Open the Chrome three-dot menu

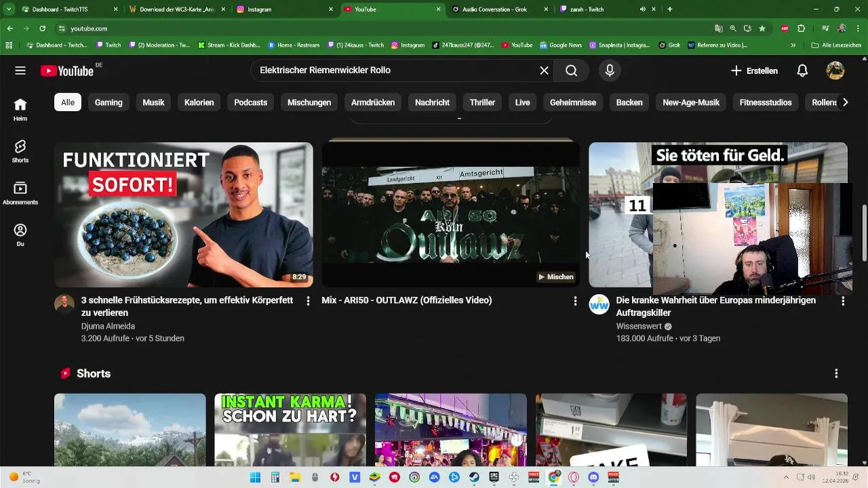858,28
